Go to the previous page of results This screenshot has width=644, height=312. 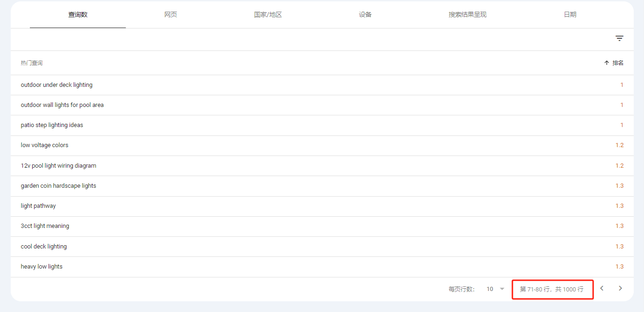pos(602,288)
